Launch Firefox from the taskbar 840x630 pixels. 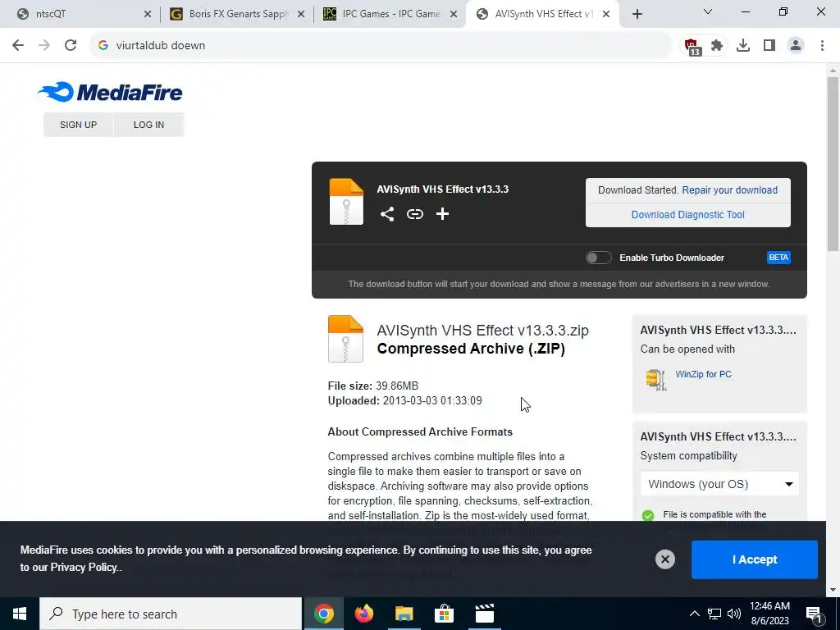click(363, 614)
